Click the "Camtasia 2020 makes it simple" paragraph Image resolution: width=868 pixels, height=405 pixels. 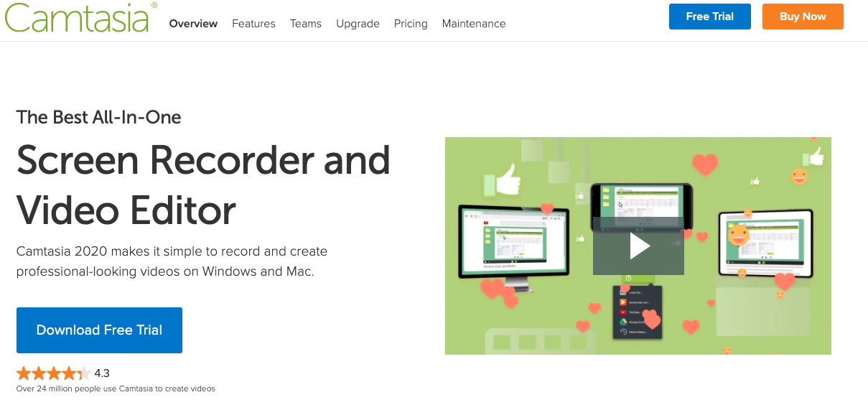[172, 261]
